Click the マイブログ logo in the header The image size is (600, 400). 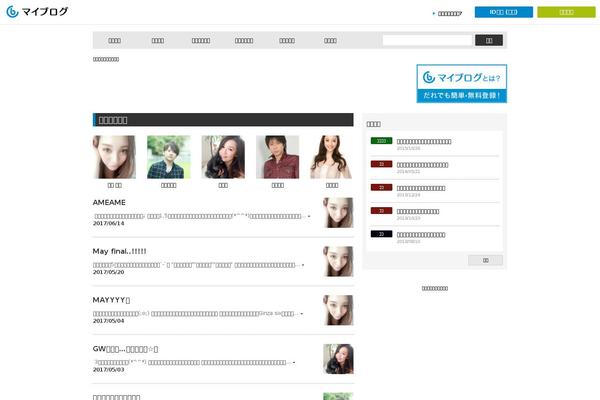pos(37,12)
